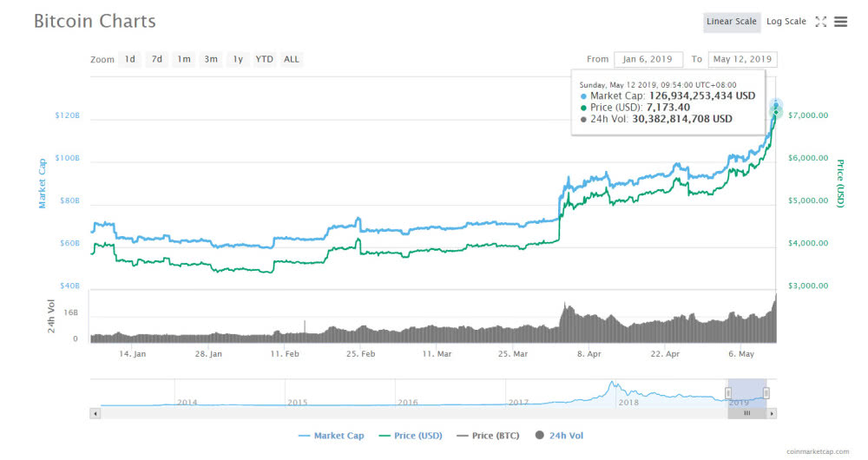
Task: Click the navigator scrollbar thumb
Action: click(x=746, y=413)
